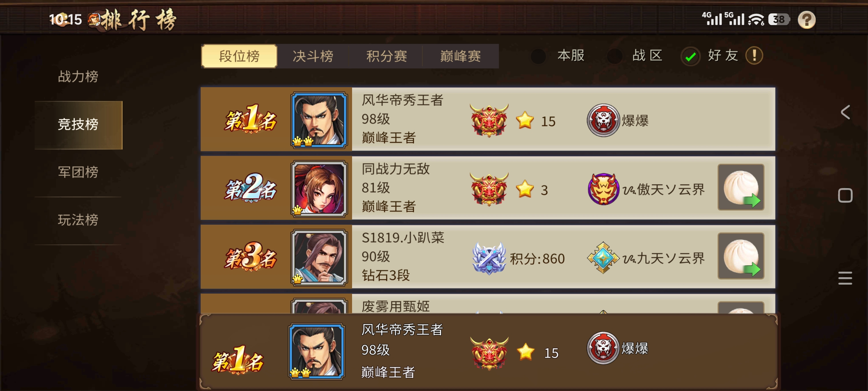Viewport: 868px width, 391px height.
Task: Open 军团榜 in the left sidebar
Action: pyautogui.click(x=78, y=172)
